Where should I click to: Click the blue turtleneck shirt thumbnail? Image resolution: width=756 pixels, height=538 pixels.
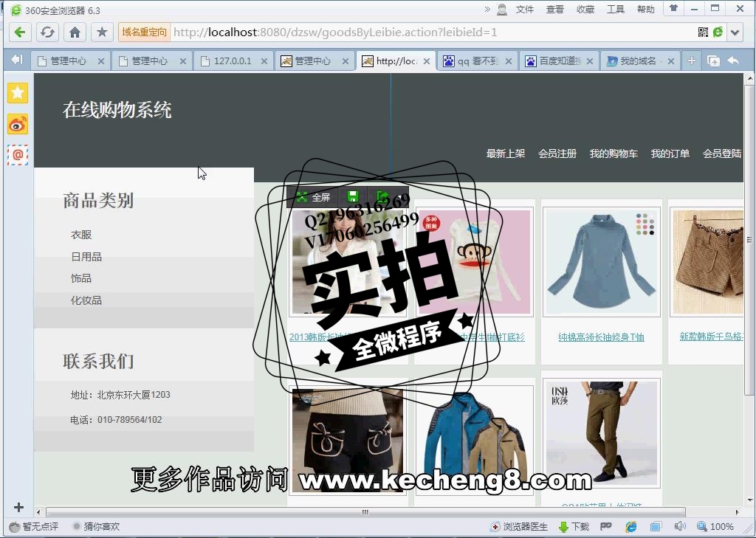tap(601, 262)
